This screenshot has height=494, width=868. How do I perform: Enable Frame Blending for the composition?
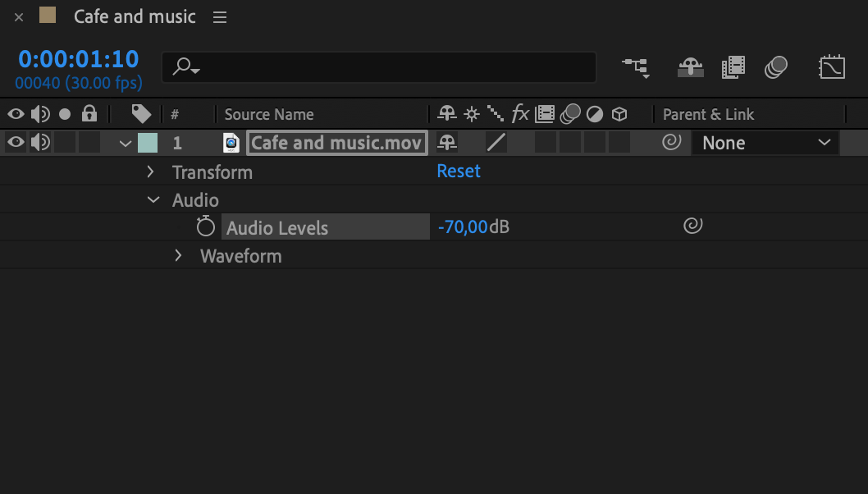(x=733, y=67)
